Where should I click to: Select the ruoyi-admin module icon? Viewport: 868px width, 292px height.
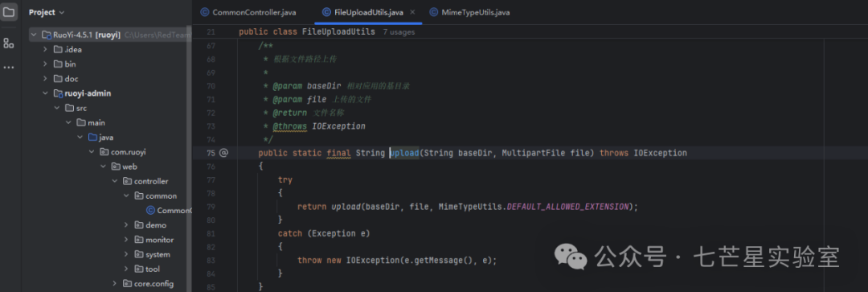[x=58, y=93]
